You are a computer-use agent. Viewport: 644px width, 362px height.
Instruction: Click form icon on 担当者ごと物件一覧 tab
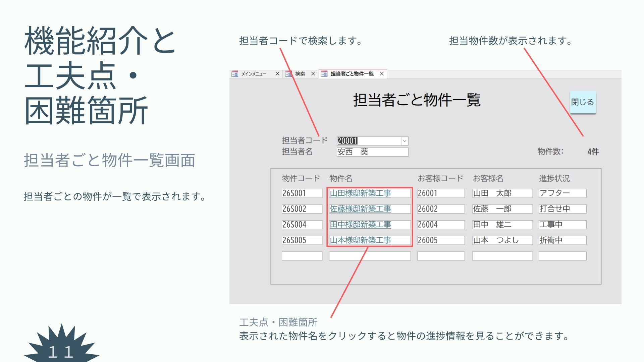tap(324, 74)
